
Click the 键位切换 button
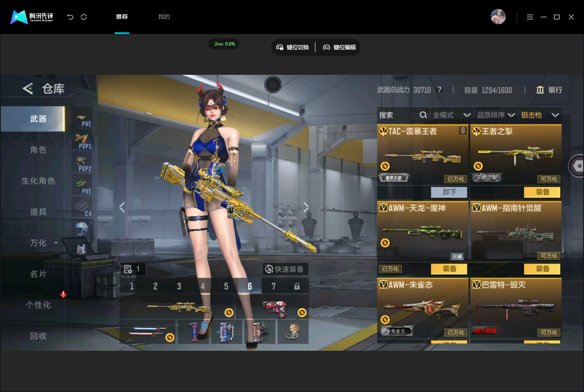coord(293,47)
